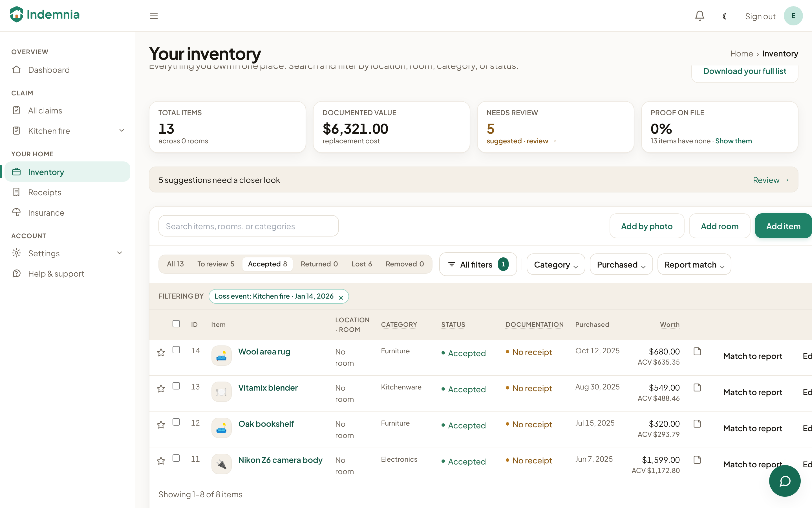812x508 pixels.
Task: Star the Oak bookshelf item
Action: click(161, 424)
